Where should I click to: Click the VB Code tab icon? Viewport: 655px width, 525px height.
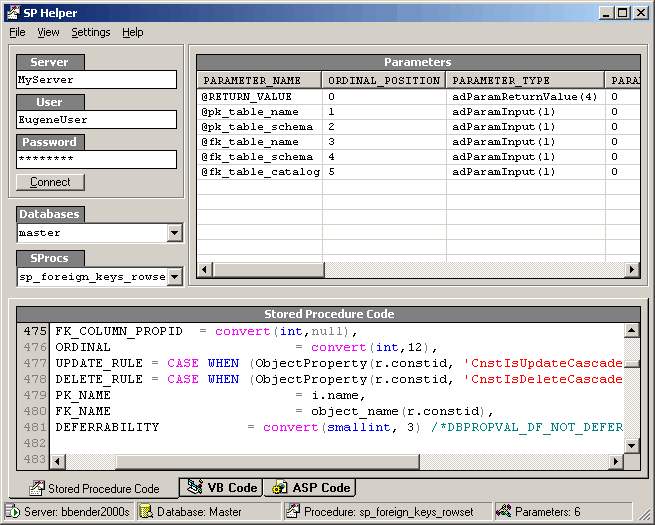(193, 488)
